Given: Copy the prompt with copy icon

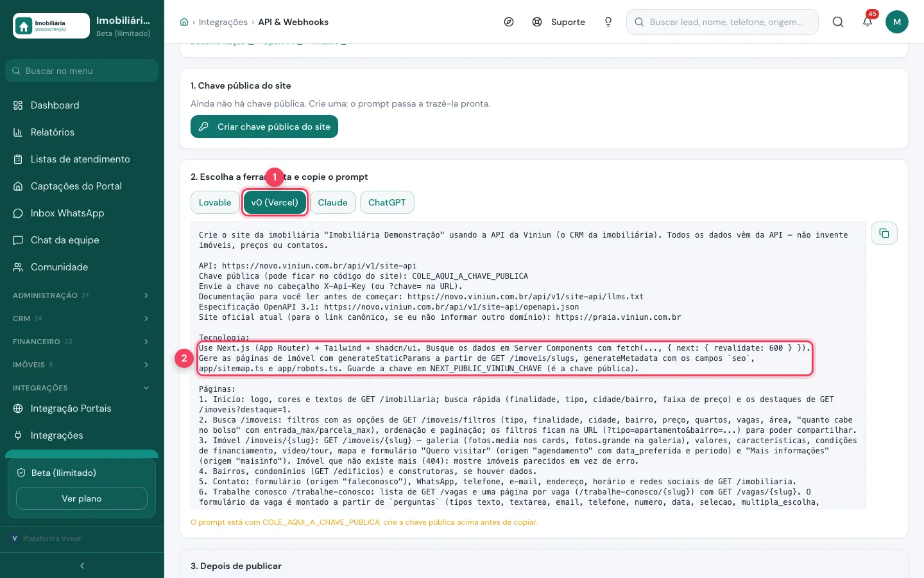Looking at the screenshot, I should [x=884, y=233].
